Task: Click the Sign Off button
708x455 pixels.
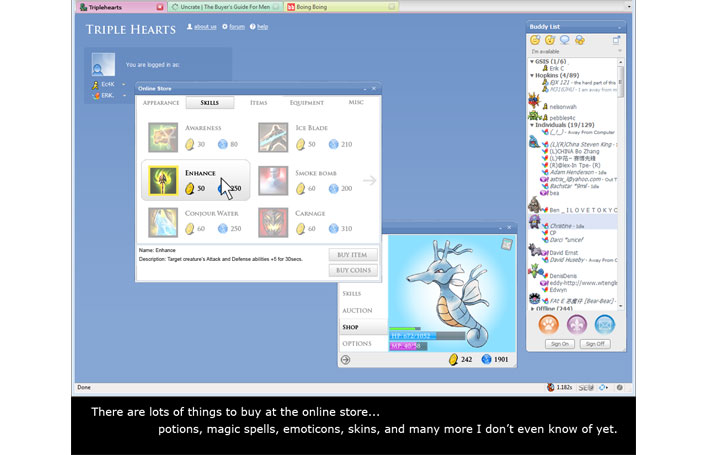Action: click(594, 344)
